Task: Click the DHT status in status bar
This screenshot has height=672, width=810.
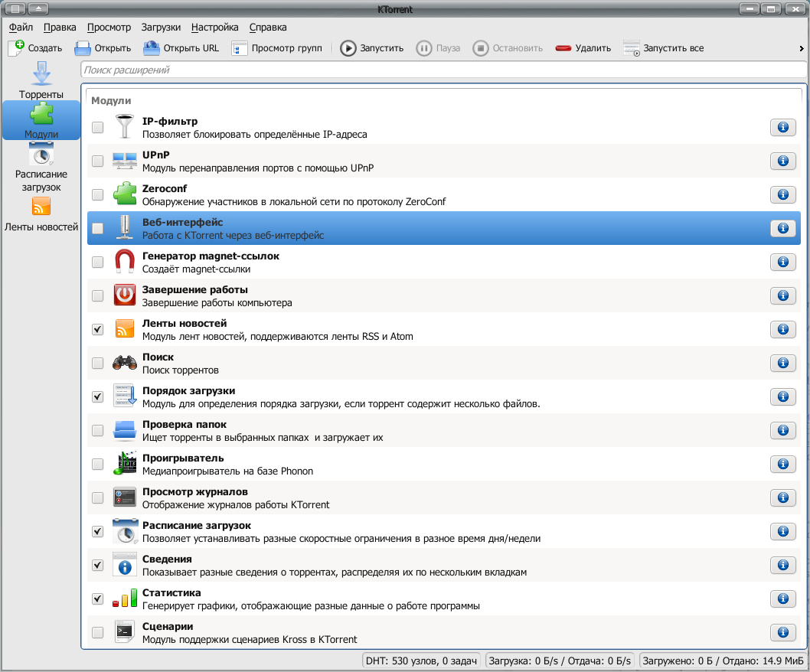Action: coord(421,661)
